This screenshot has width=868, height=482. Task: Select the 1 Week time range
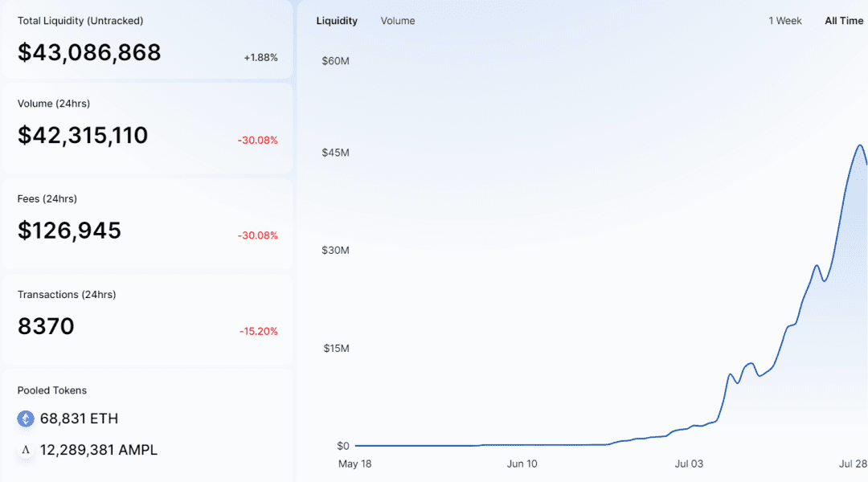tap(784, 21)
